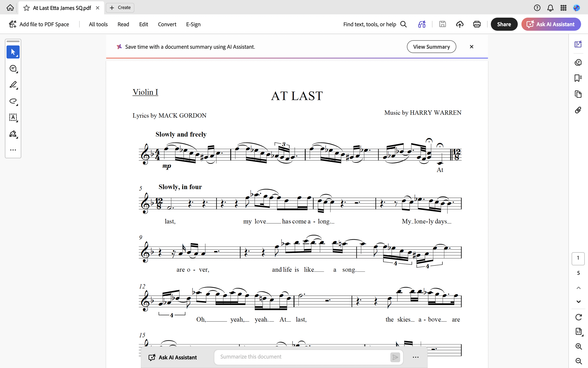Click the Share button
Image resolution: width=588 pixels, height=368 pixels.
pos(504,24)
